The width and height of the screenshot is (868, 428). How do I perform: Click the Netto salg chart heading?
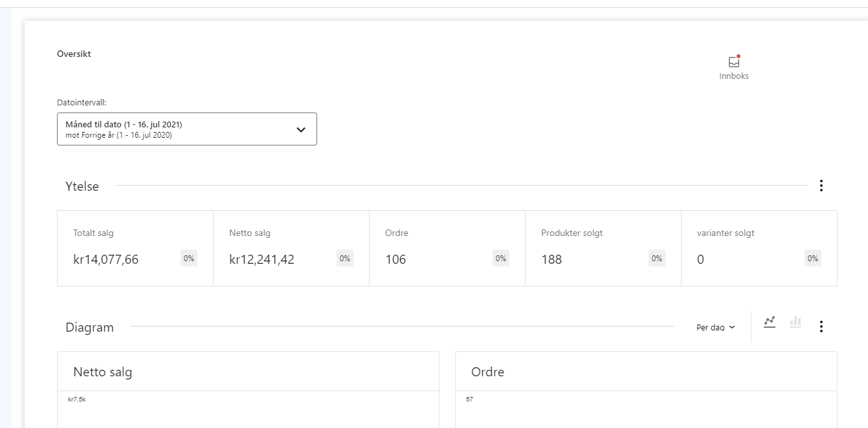click(x=103, y=372)
